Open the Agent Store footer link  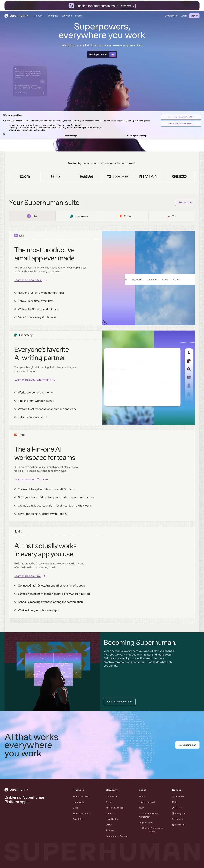[x=79, y=819]
